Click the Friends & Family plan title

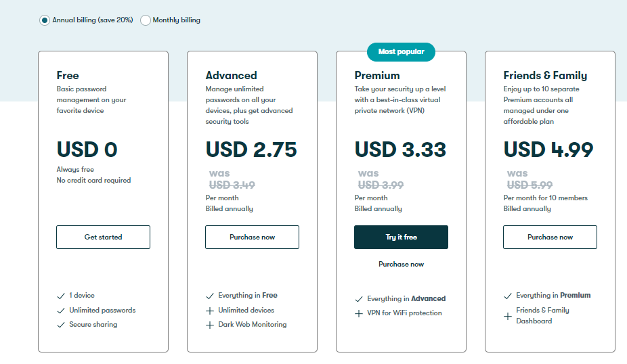[545, 76]
